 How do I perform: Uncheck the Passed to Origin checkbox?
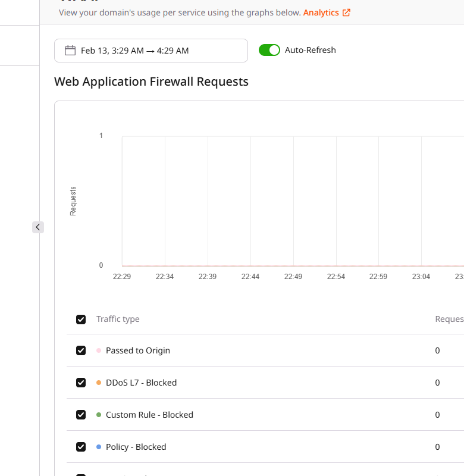[x=81, y=350]
